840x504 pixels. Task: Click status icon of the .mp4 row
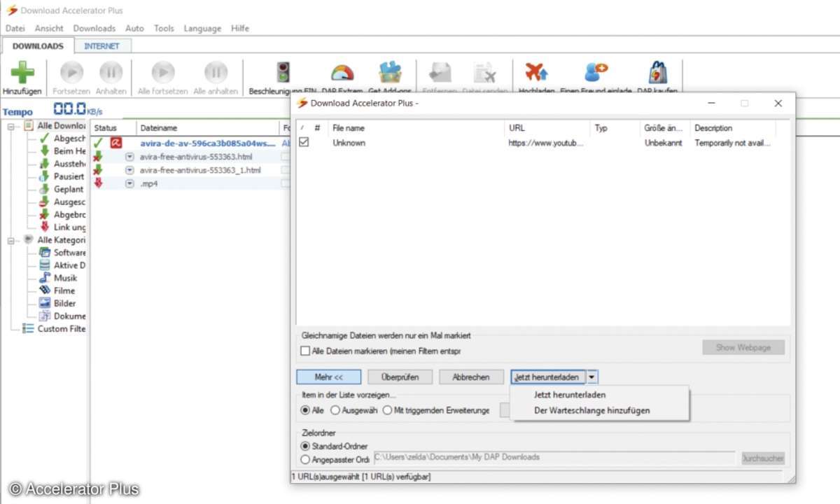click(98, 183)
